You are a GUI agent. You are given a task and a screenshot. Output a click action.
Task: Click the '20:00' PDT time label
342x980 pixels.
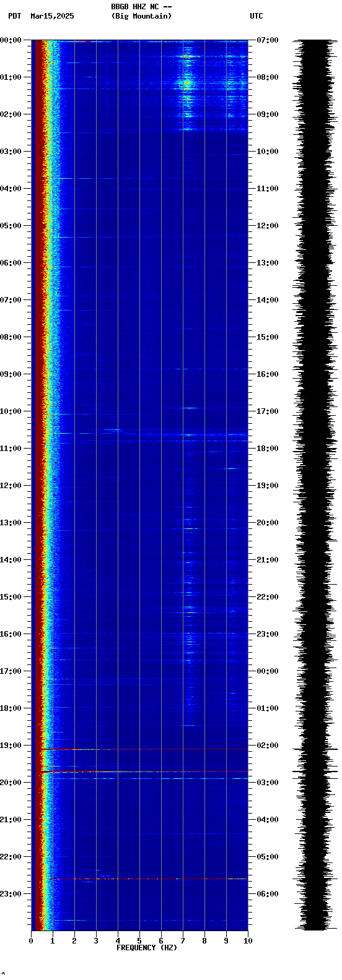[x=11, y=783]
